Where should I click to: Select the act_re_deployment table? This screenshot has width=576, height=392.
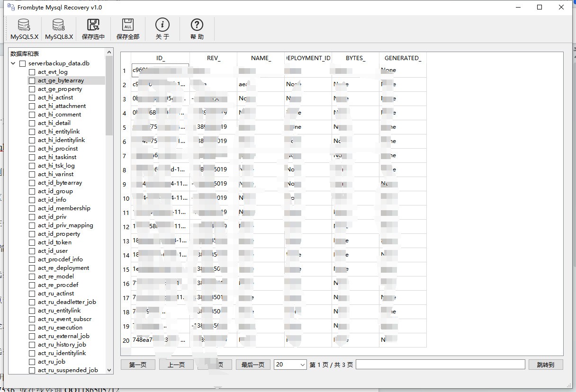click(x=63, y=268)
